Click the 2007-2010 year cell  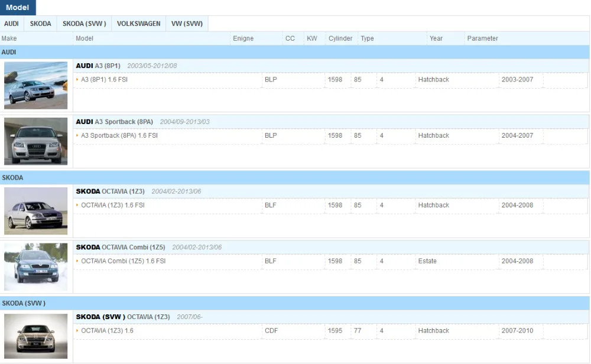517,331
